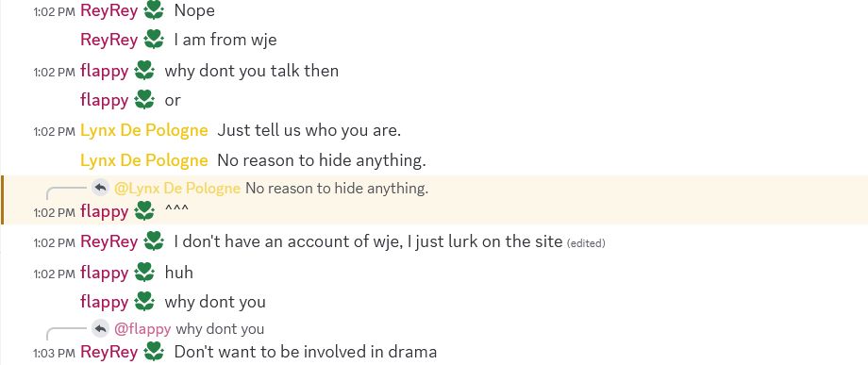Image resolution: width=868 pixels, height=365 pixels.
Task: Open flappy's profile beside "why dont you talk then"
Action: [x=104, y=71]
